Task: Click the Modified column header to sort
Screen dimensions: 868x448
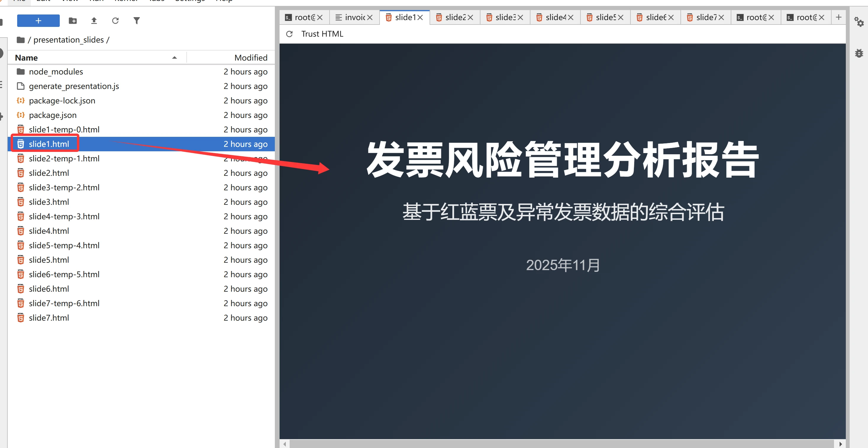Action: 251,57
